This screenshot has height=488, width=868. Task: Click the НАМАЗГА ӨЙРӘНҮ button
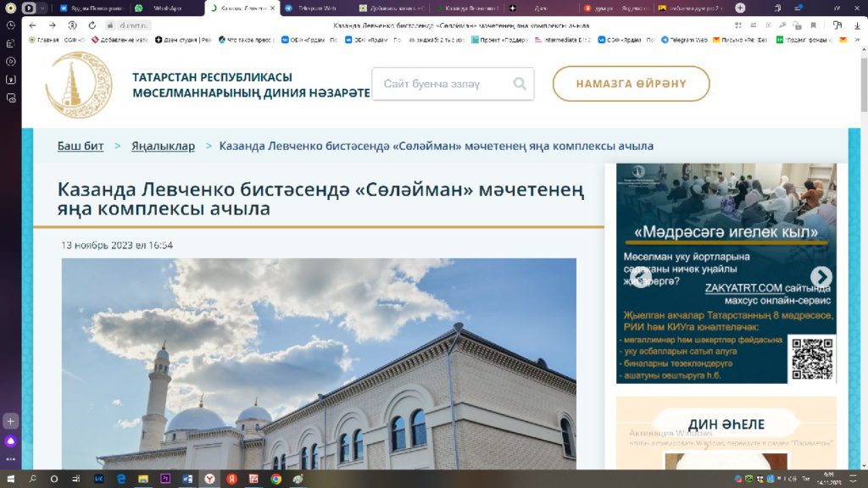pyautogui.click(x=631, y=84)
